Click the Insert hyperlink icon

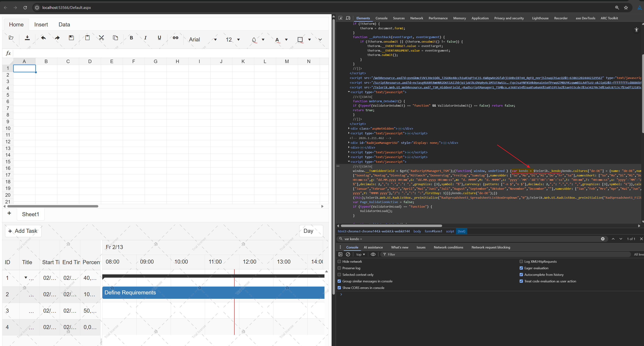[175, 38]
